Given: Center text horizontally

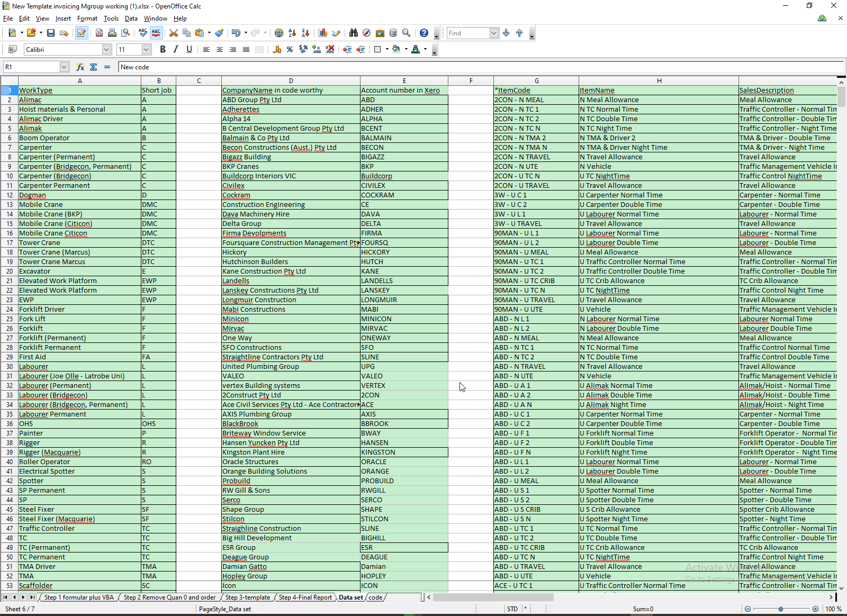Looking at the screenshot, I should (220, 49).
